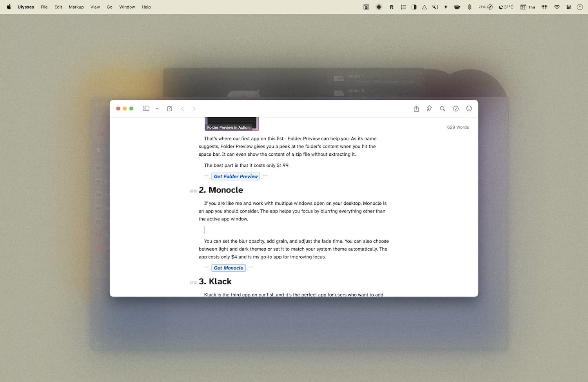Open the Wi-Fi status menu

click(x=557, y=7)
